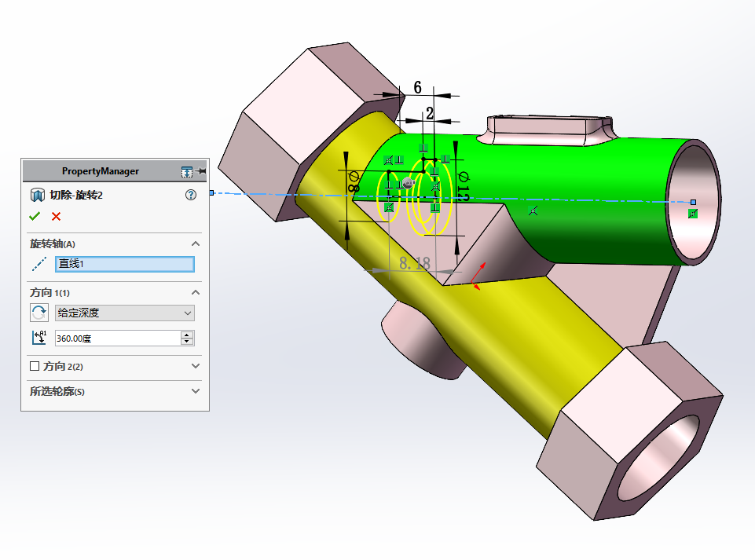
Task: Confirm the cut-revolve with green checkmark
Action: (x=35, y=215)
